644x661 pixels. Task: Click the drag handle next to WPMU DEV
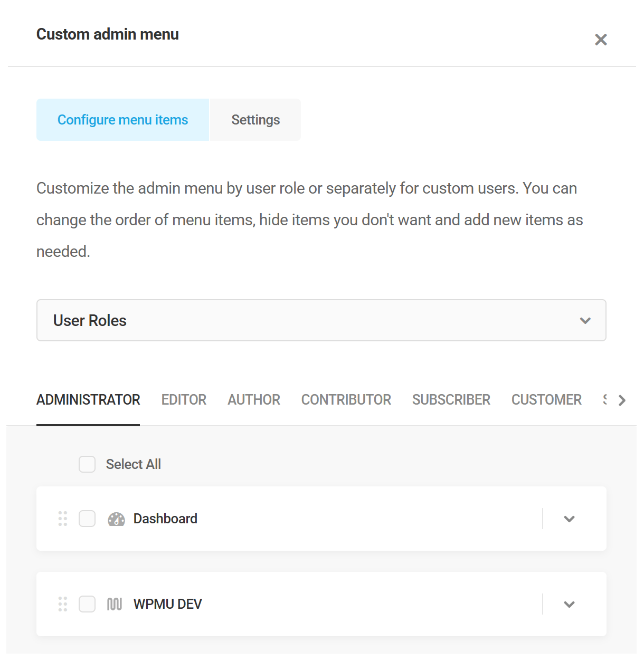tap(62, 604)
